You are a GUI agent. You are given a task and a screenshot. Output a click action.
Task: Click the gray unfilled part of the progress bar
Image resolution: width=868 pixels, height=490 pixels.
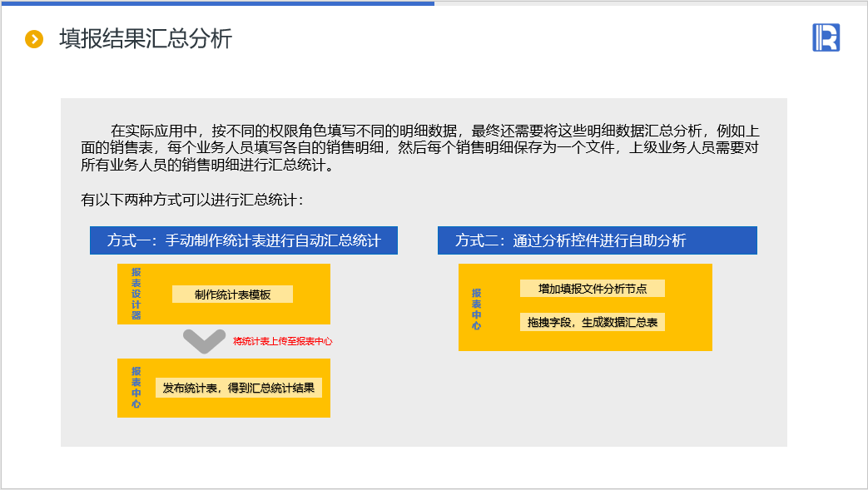pyautogui.click(x=649, y=2)
